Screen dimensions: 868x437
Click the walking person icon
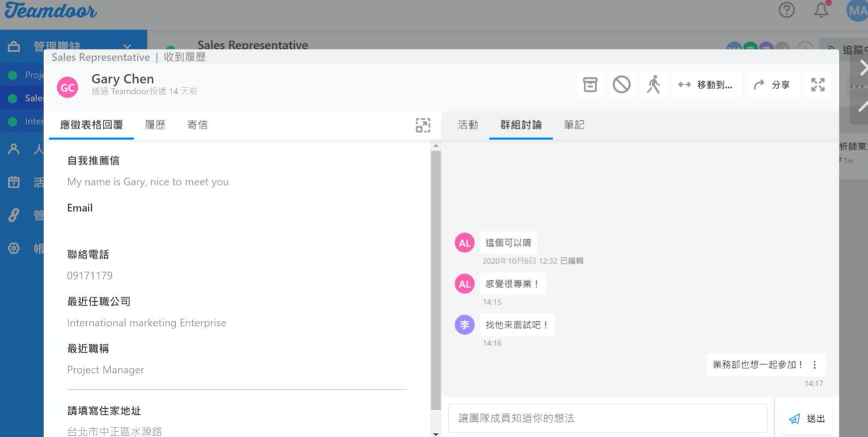[654, 85]
